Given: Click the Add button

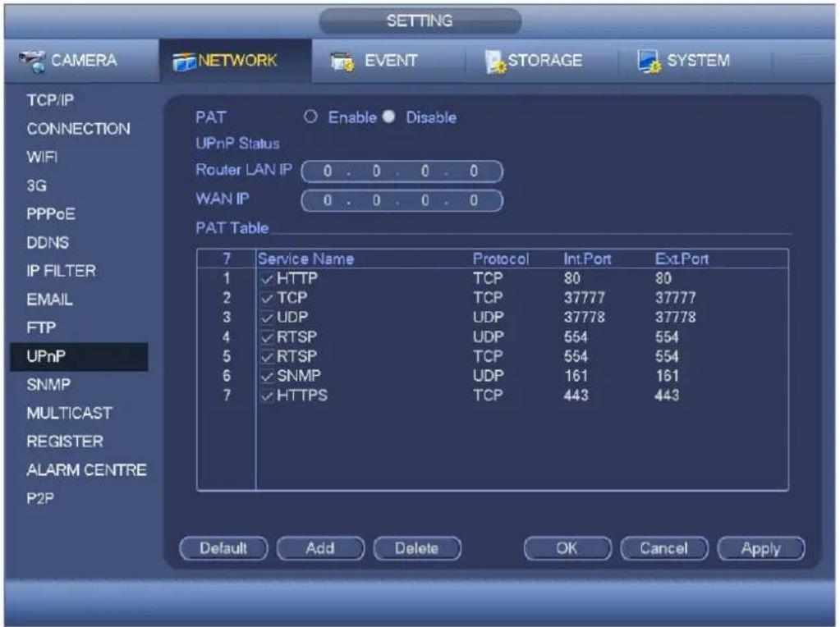Looking at the screenshot, I should click(x=320, y=548).
